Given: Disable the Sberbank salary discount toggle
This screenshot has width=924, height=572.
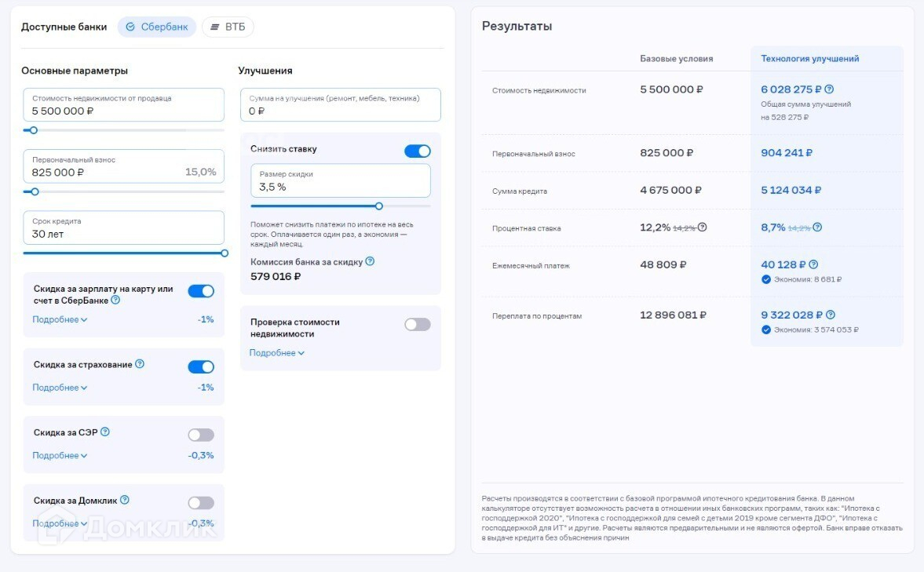Looking at the screenshot, I should [x=201, y=291].
